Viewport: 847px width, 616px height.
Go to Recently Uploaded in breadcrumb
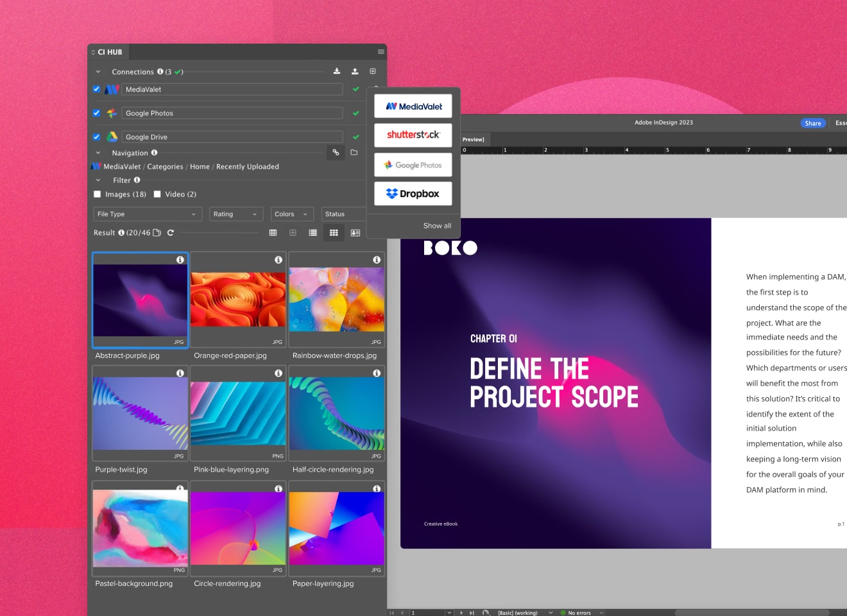coord(248,167)
